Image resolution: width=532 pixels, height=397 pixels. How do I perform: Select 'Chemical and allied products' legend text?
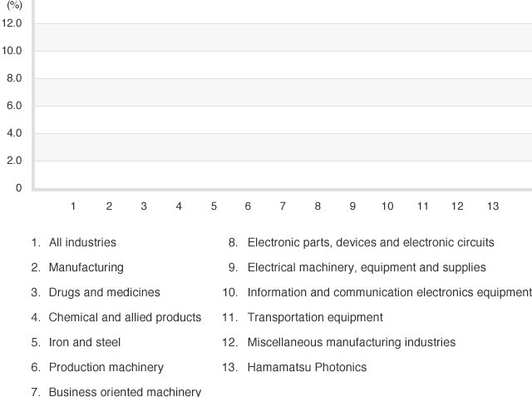coord(125,317)
